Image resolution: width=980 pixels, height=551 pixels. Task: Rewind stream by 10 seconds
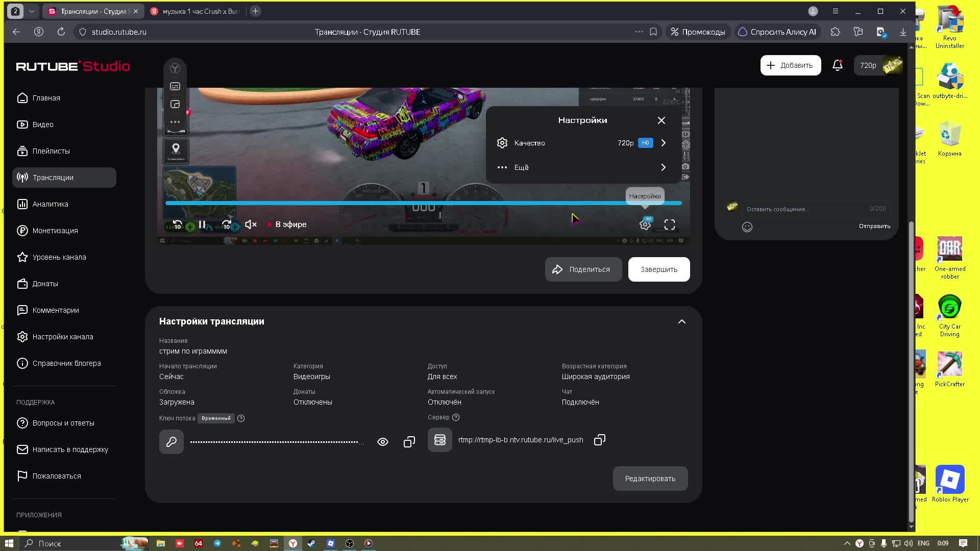pyautogui.click(x=177, y=224)
